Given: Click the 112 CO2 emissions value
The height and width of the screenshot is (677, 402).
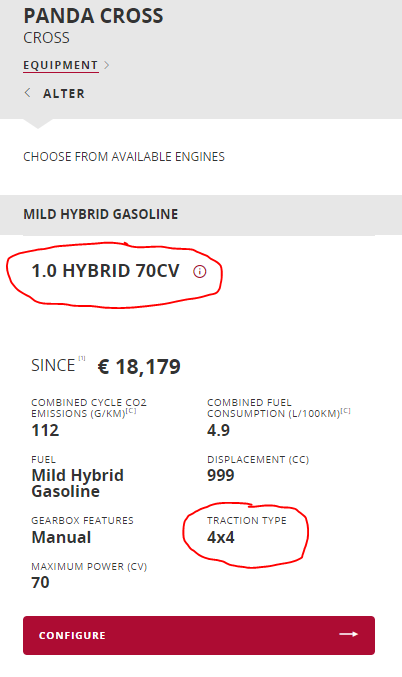Looking at the screenshot, I should (45, 430).
